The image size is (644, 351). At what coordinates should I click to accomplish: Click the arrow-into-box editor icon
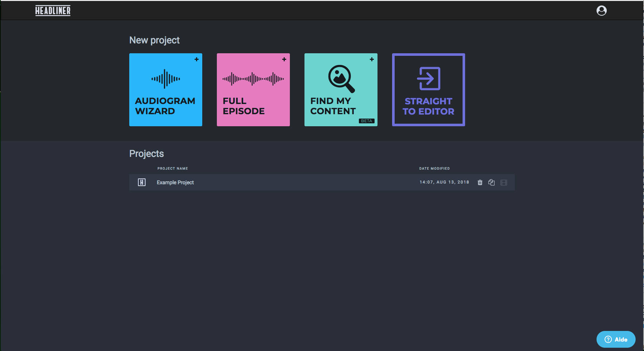tap(429, 78)
